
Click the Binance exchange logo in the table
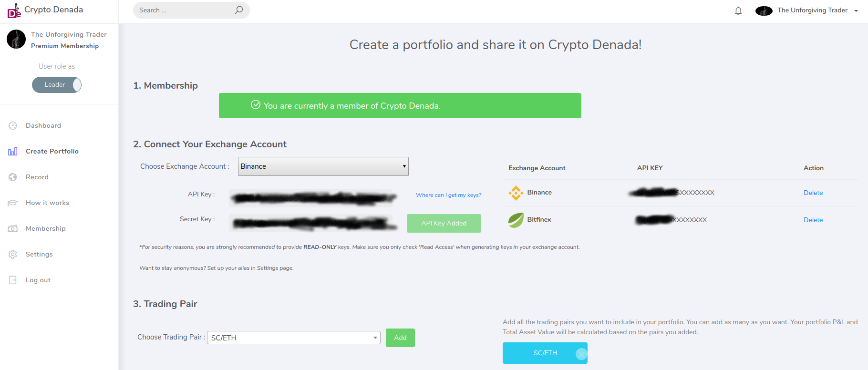point(516,193)
